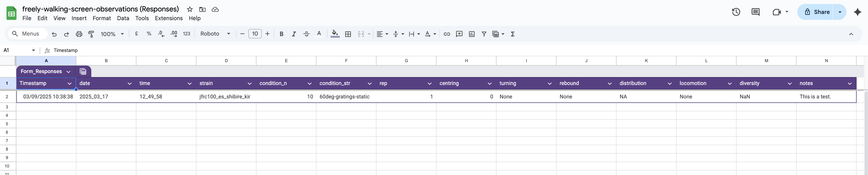868x175 pixels.
Task: Open the File menu
Action: 27,18
